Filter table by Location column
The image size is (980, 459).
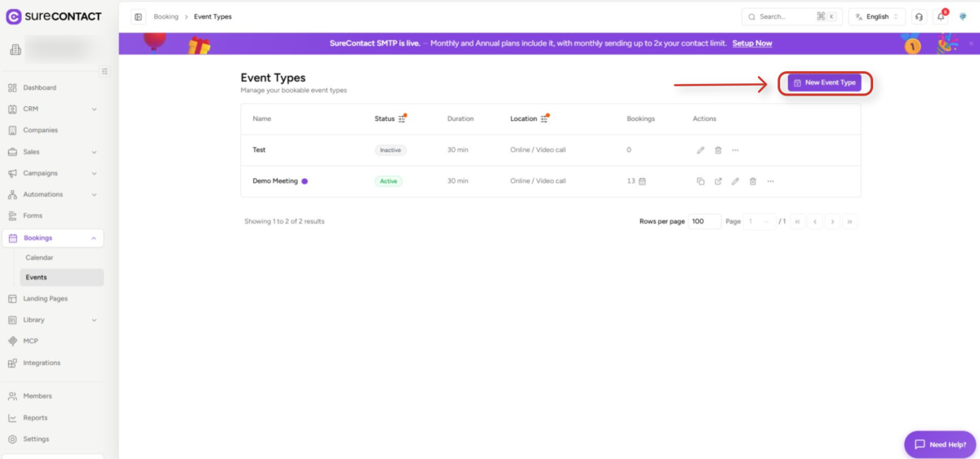pyautogui.click(x=544, y=118)
